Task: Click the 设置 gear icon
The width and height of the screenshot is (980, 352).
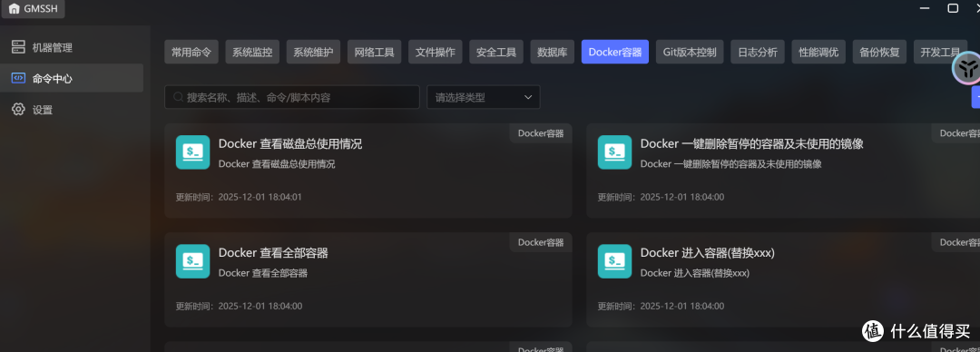Action: [x=18, y=110]
